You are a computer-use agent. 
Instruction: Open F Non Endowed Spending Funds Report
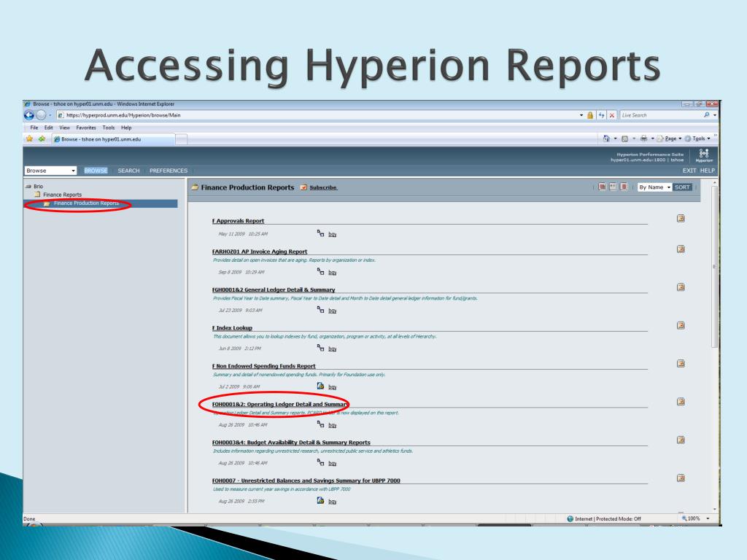tap(263, 366)
